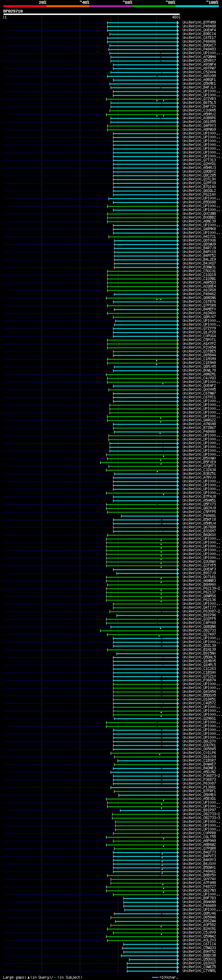The height and width of the screenshot is (980, 222).
Task: Open hit UniRef100_C5Z4V4
Action: (x=199, y=72)
